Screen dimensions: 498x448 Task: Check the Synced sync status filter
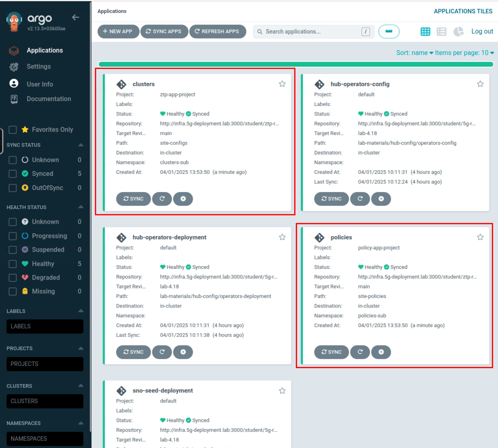[x=13, y=174]
